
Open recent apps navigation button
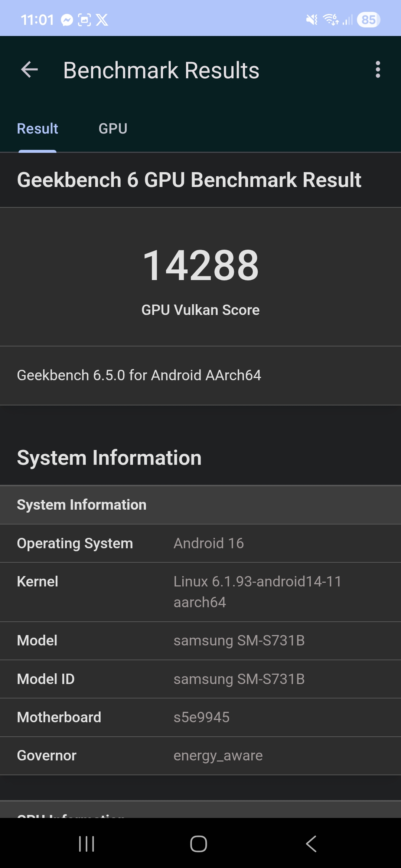click(x=87, y=844)
